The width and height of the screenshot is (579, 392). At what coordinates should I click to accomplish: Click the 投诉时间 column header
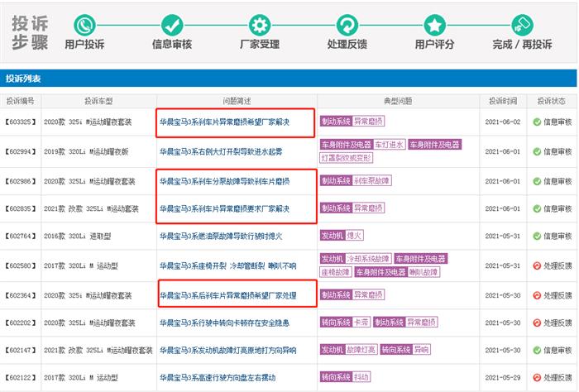coord(503,101)
